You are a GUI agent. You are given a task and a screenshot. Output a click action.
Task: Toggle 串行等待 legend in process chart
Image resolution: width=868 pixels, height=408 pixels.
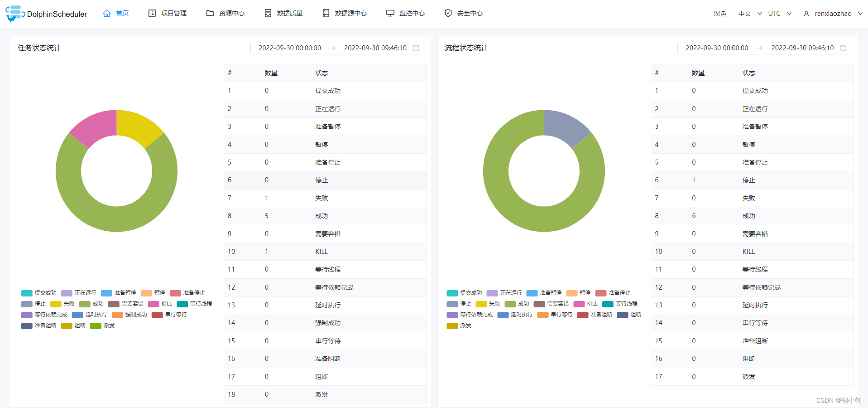tap(555, 315)
